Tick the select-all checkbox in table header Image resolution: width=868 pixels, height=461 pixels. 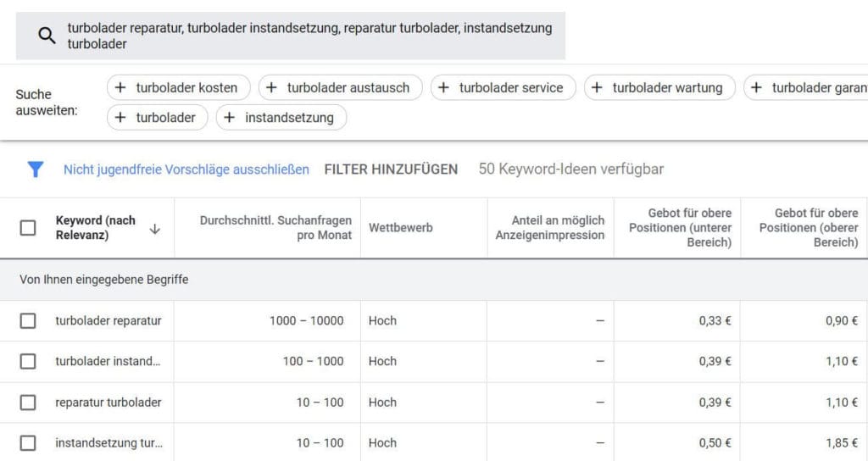pyautogui.click(x=28, y=228)
